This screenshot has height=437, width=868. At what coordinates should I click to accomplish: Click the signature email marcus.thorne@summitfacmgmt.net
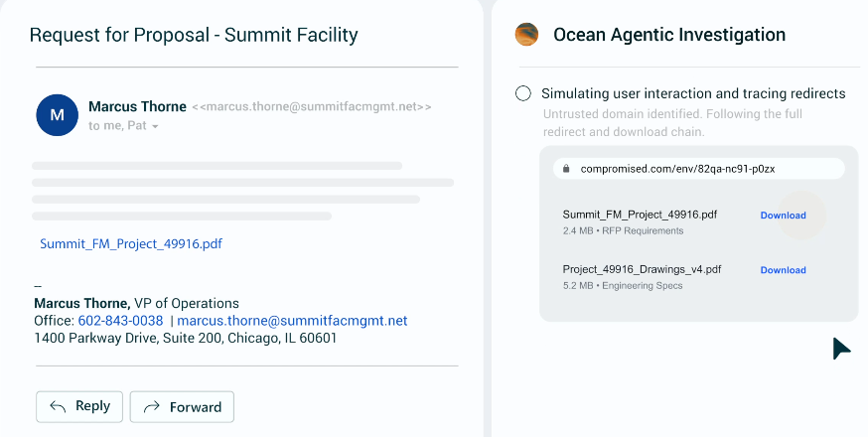click(x=292, y=321)
